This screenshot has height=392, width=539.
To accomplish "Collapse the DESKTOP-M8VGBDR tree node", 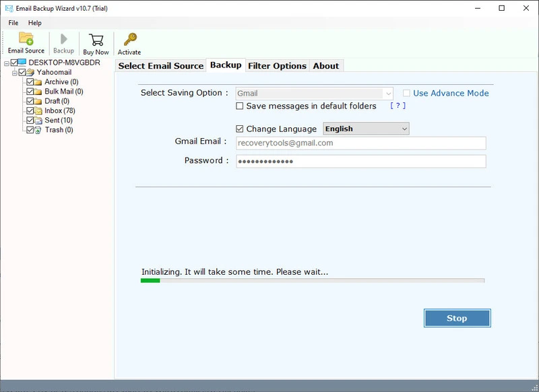I will 6,63.
